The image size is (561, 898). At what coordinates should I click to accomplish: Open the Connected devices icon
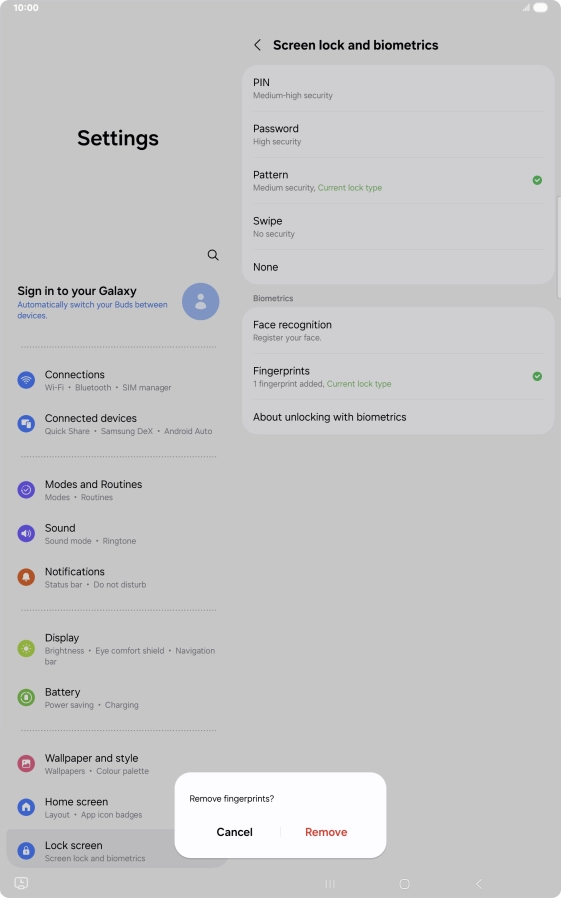click(x=26, y=424)
